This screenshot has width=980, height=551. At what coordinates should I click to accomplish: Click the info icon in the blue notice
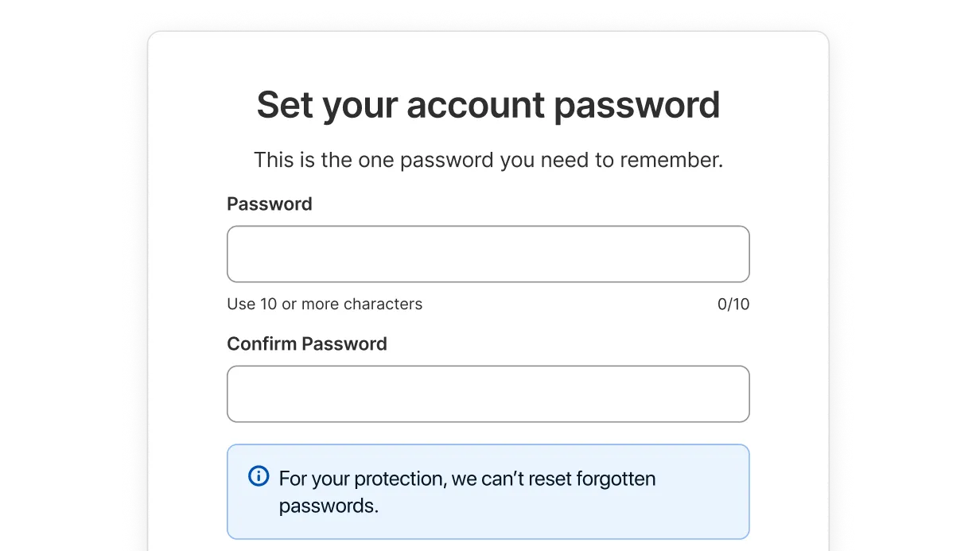pyautogui.click(x=259, y=477)
